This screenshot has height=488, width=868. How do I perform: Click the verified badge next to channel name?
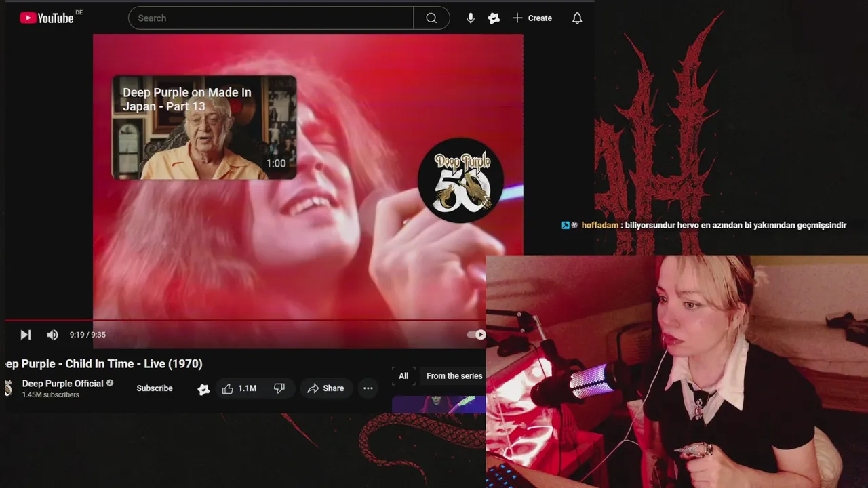tap(110, 384)
